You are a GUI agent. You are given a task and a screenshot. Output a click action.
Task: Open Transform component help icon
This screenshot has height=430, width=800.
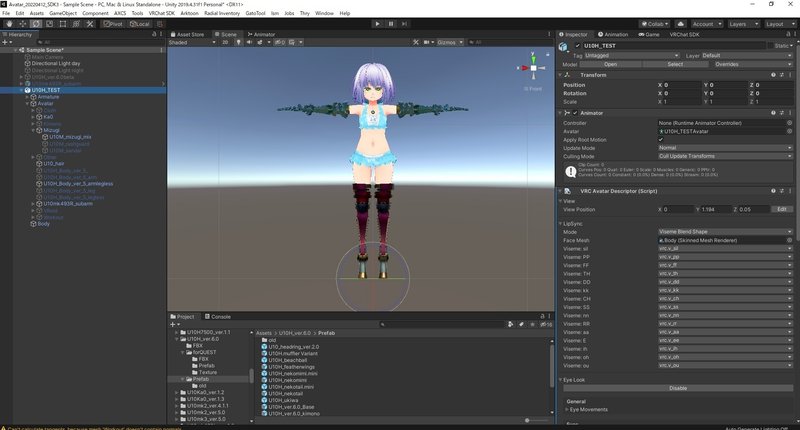pos(773,75)
